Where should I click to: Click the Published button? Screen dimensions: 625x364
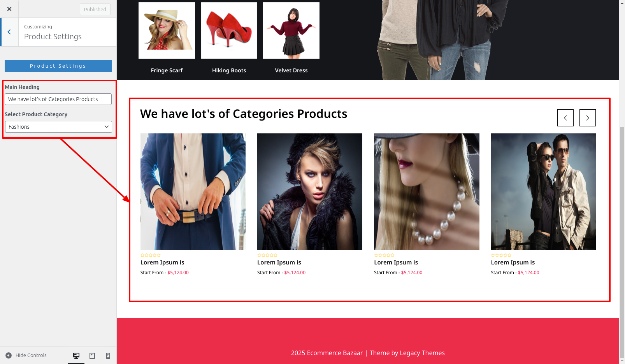[95, 9]
